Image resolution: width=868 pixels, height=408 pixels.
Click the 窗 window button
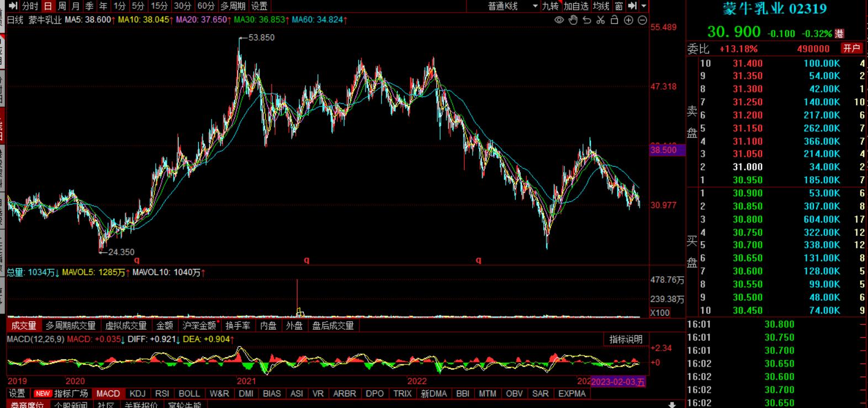point(619,6)
